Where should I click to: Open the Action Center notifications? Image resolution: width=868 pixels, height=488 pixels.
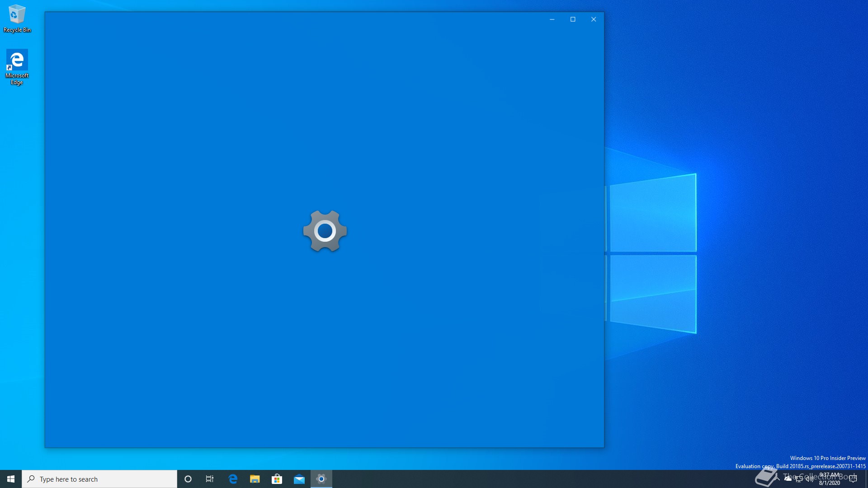pos(853,479)
